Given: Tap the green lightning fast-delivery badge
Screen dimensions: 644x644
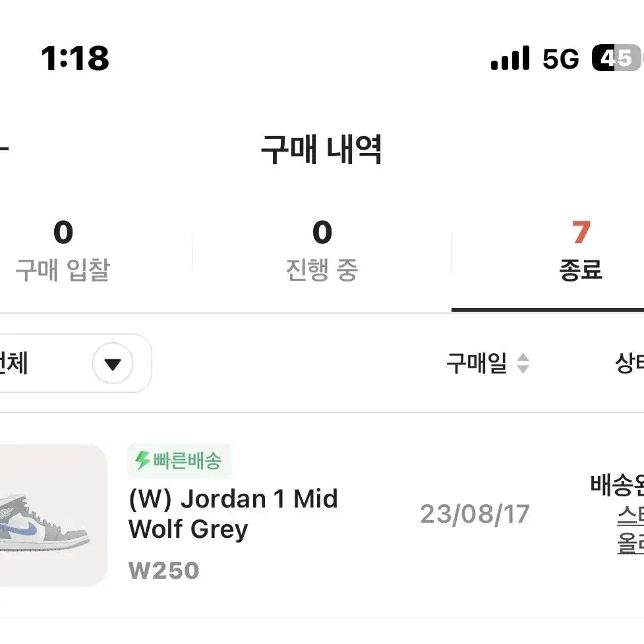Looking at the screenshot, I should coord(179,461).
